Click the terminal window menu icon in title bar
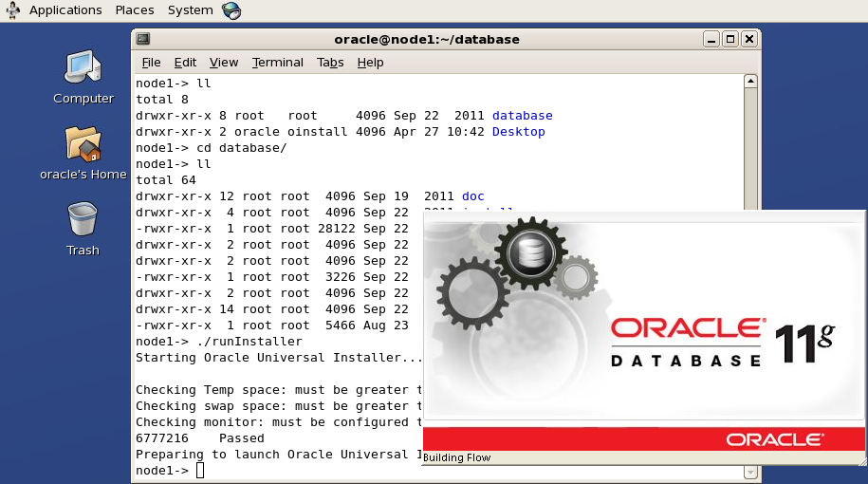The image size is (868, 484). click(143, 39)
